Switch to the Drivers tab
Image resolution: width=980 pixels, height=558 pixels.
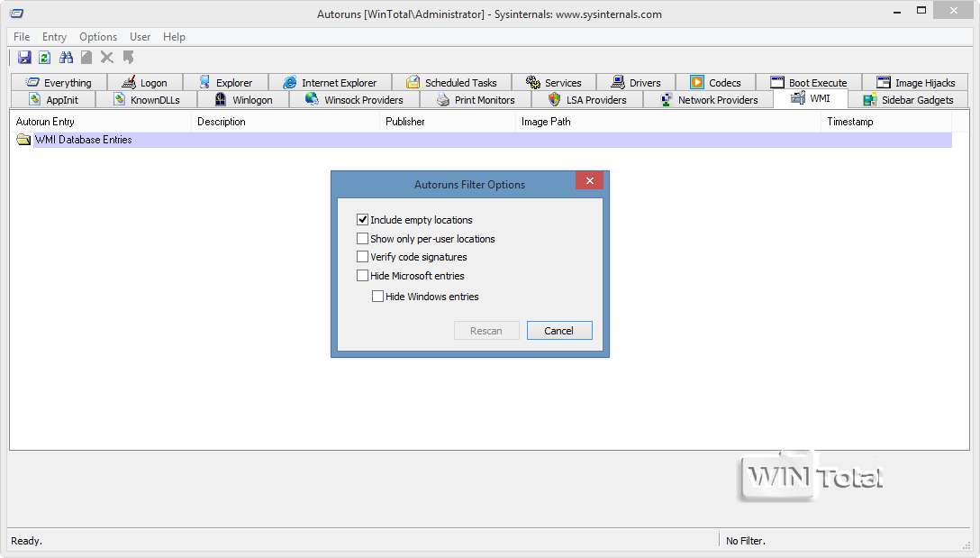pos(636,83)
